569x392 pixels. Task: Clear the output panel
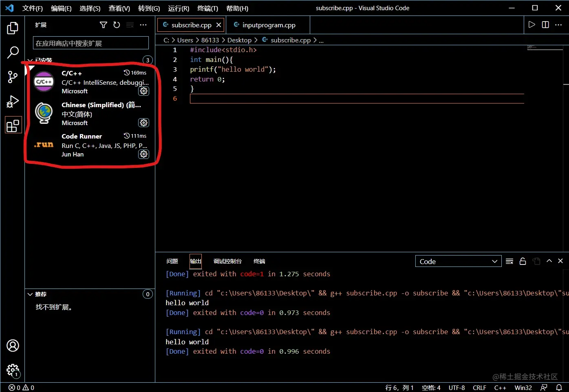click(x=509, y=261)
